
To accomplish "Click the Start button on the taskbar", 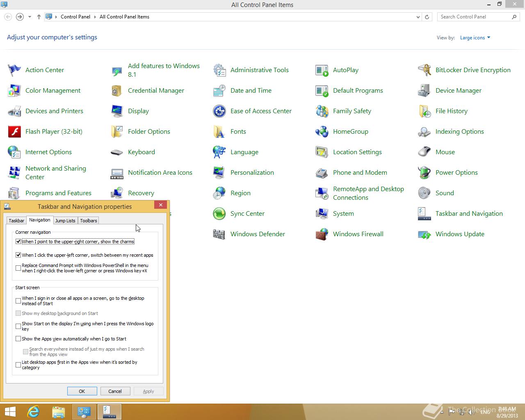I will (x=10, y=411).
